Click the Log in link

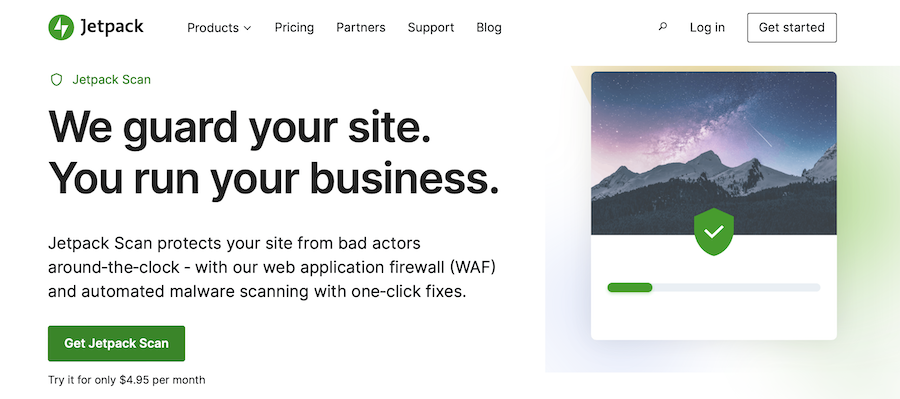pos(707,28)
